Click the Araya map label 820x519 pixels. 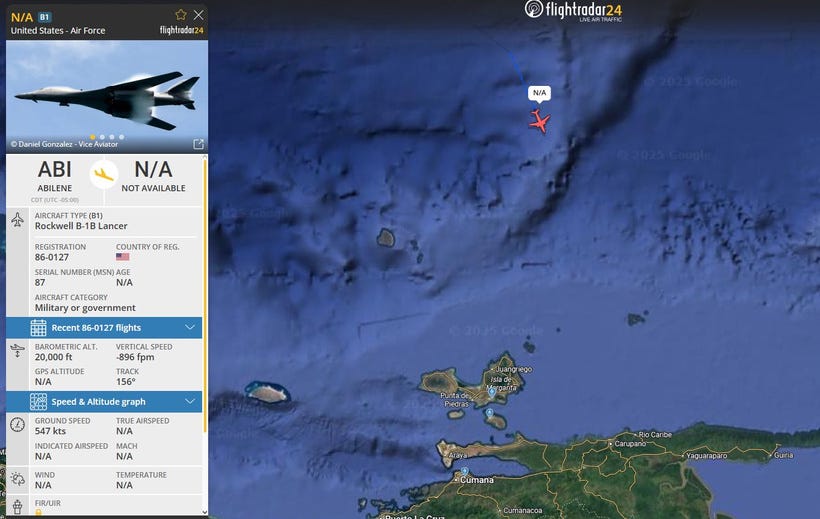coord(457,456)
